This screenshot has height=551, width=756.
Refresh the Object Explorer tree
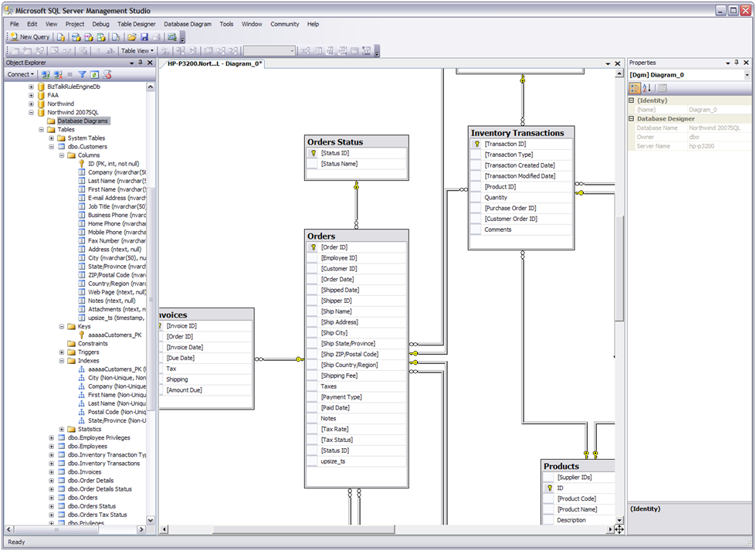94,74
